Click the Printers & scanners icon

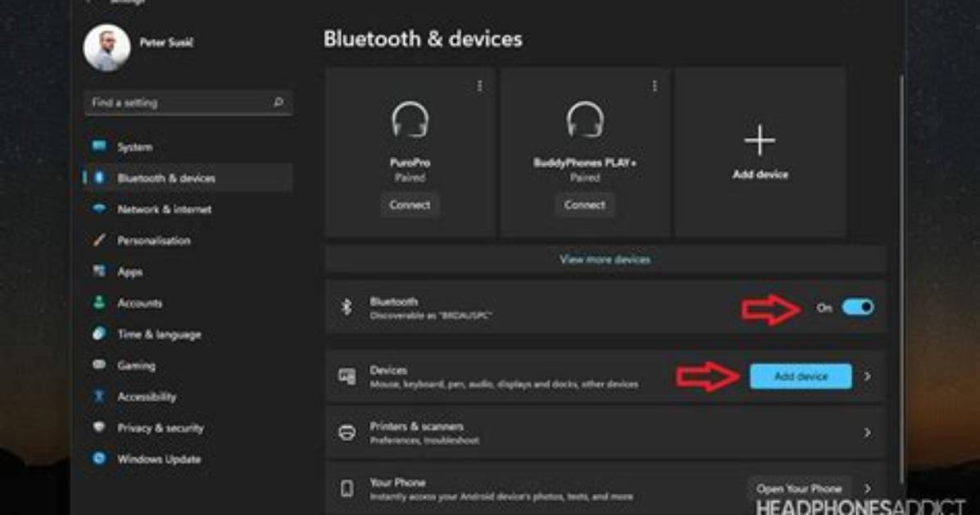click(x=347, y=432)
